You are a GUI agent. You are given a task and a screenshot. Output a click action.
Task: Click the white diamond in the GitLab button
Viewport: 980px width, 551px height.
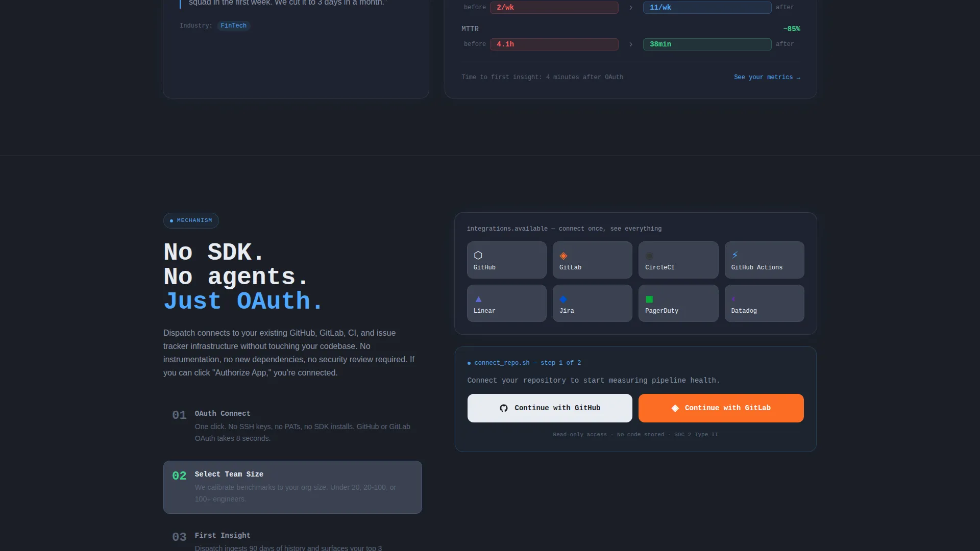pos(675,408)
